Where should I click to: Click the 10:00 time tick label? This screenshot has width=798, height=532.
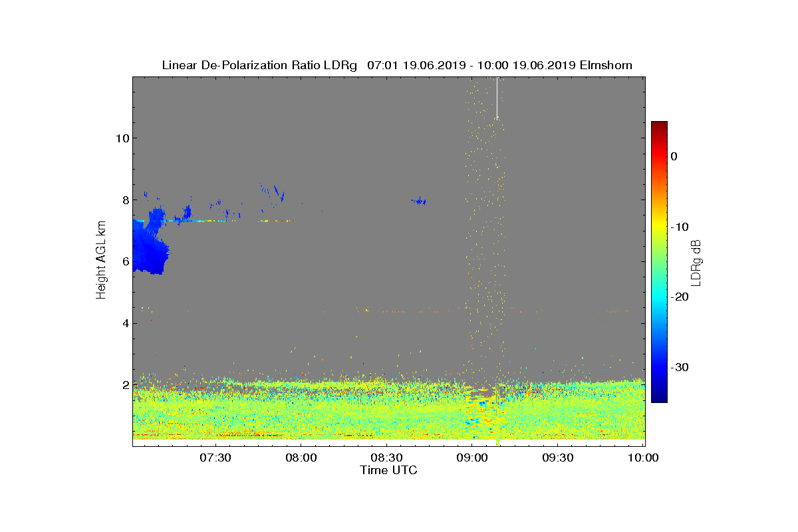coord(643,458)
